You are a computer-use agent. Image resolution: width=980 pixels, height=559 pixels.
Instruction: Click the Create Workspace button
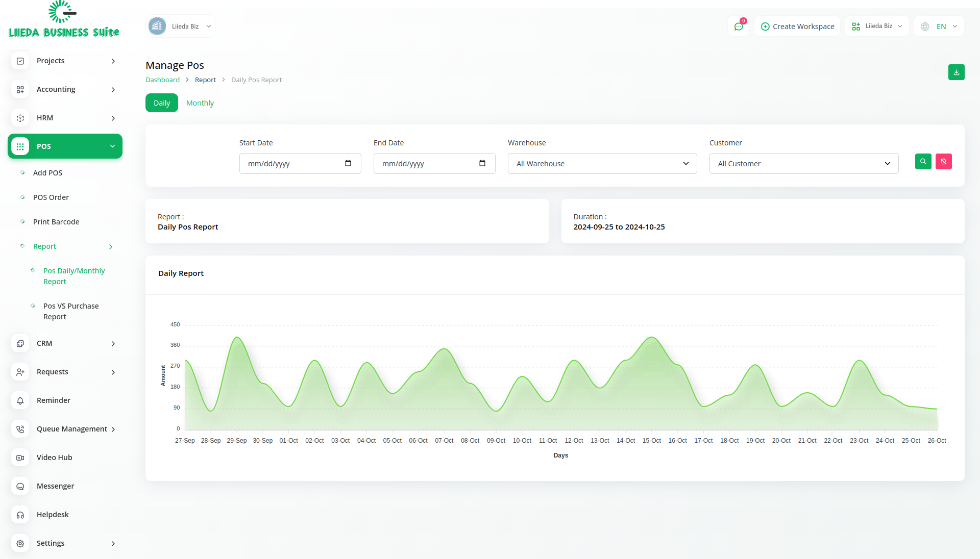point(797,27)
